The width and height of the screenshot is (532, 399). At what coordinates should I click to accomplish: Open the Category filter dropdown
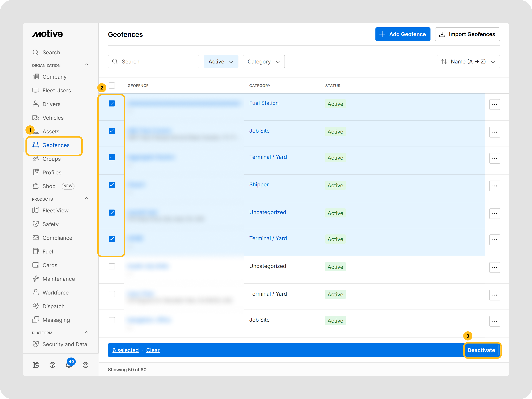(264, 62)
